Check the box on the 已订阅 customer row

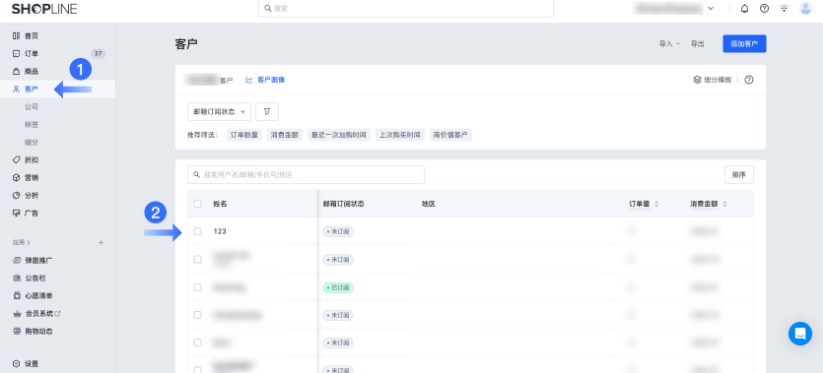click(197, 287)
